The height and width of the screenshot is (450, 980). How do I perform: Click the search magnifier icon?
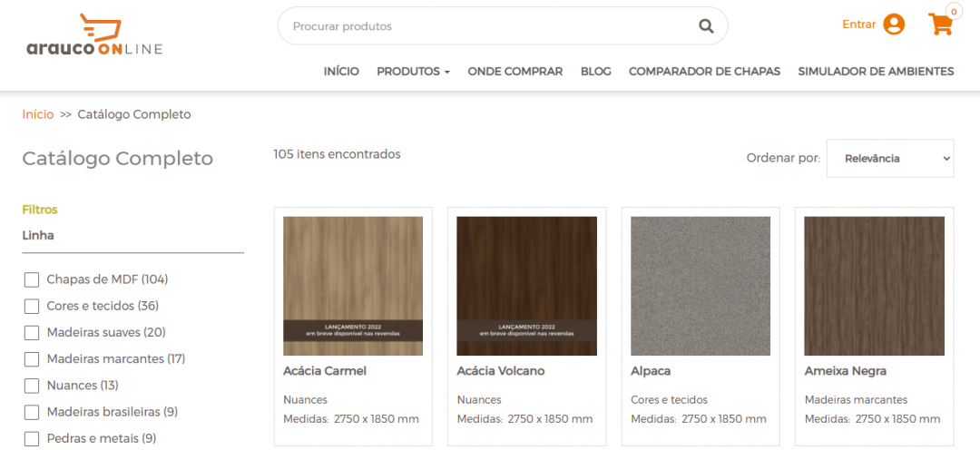tap(706, 26)
